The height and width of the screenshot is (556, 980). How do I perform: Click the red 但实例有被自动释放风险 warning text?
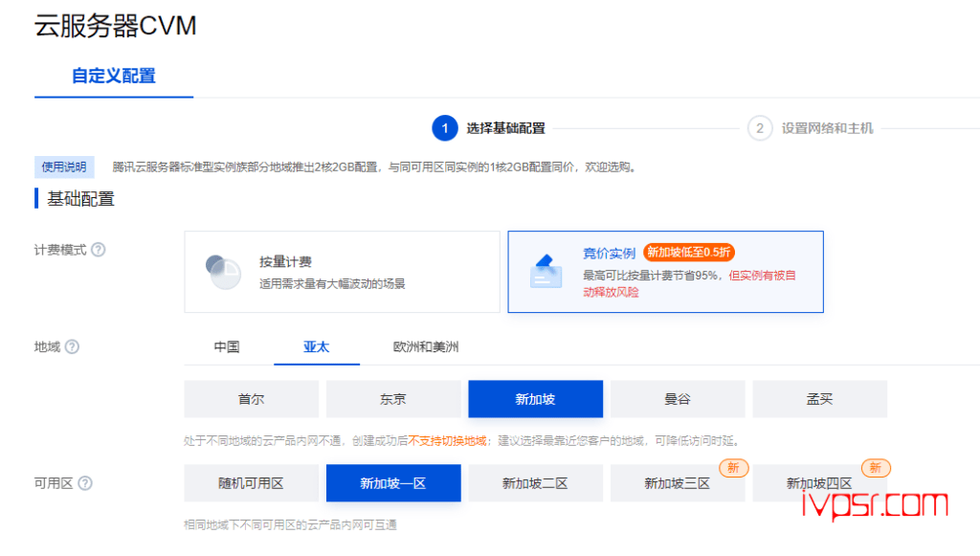[689, 283]
